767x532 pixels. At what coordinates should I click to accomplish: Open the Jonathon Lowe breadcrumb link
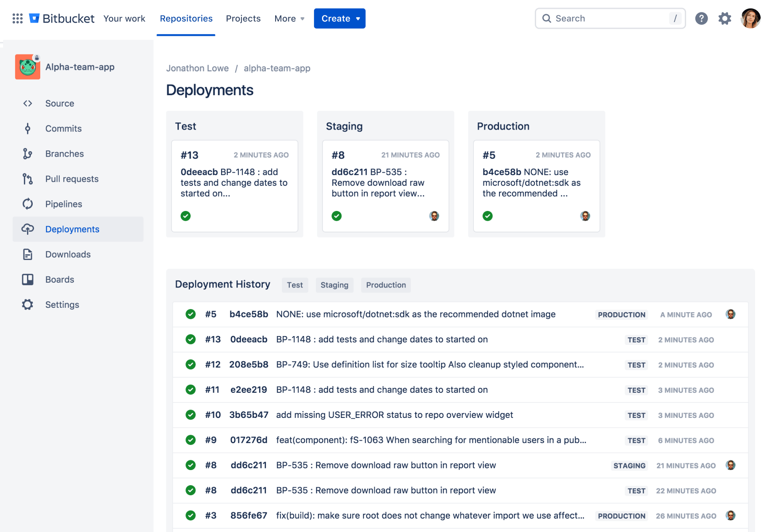(197, 68)
